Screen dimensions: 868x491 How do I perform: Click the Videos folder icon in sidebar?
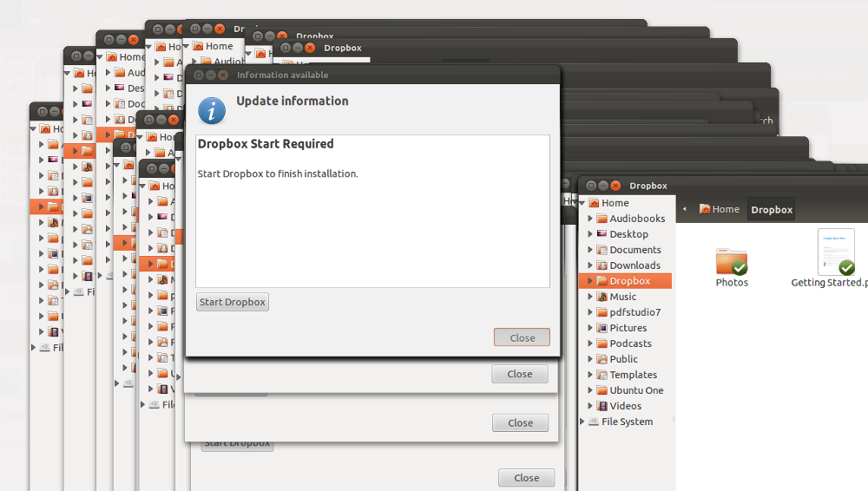[x=602, y=406]
